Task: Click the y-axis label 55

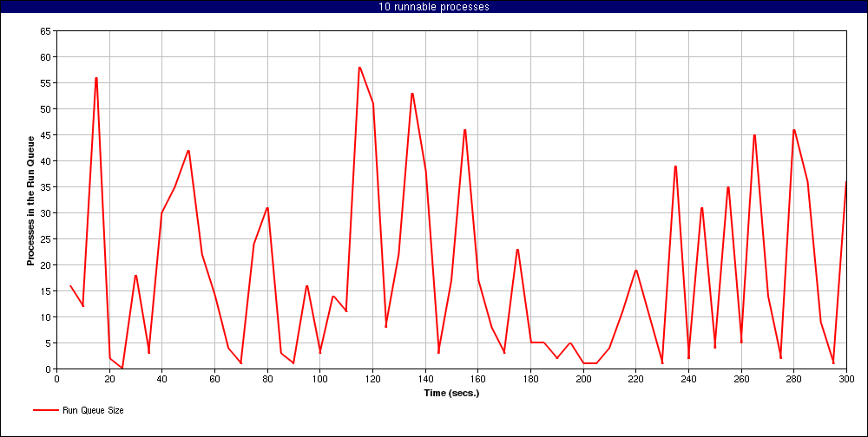Action: pos(45,83)
